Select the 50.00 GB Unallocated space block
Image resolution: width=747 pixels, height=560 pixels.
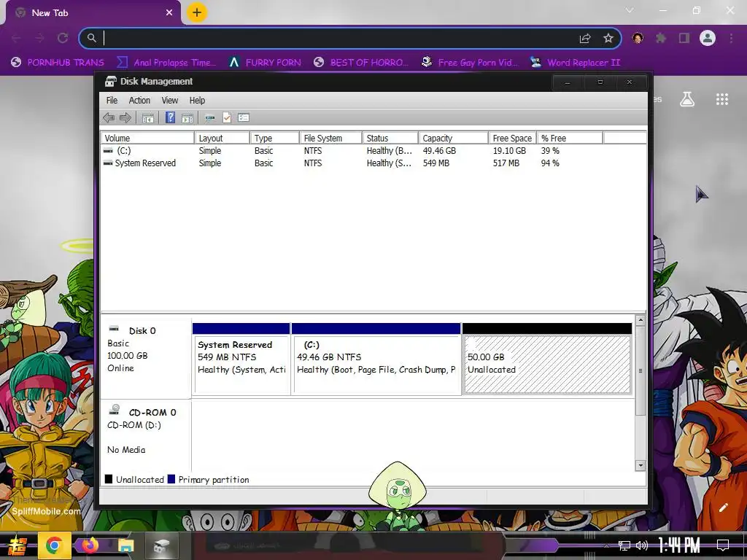pyautogui.click(x=547, y=359)
